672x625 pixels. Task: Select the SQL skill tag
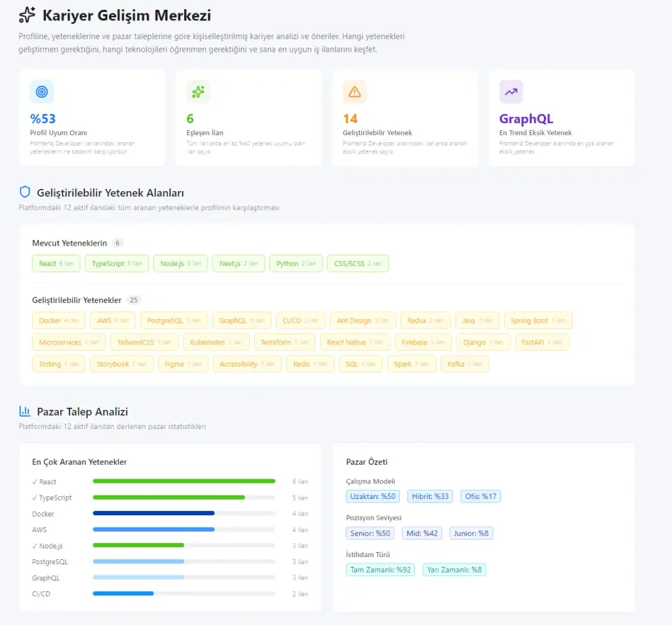[x=360, y=364]
